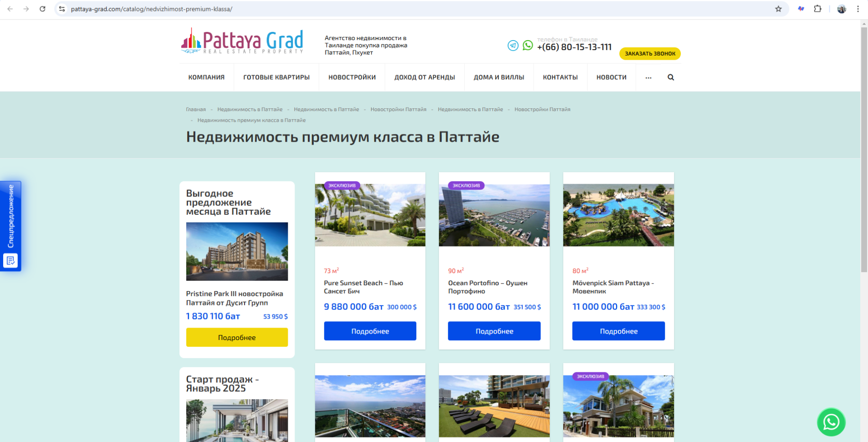
Task: View site information icon in address bar
Action: pos(62,9)
